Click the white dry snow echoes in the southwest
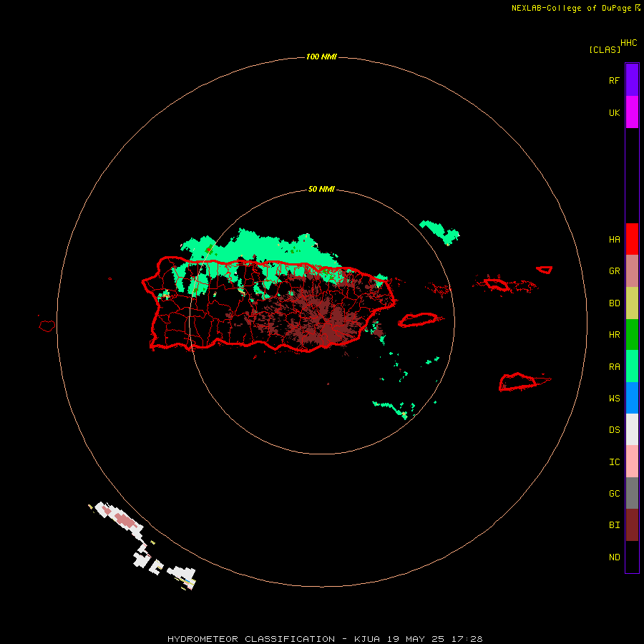Screen dimensions: 644x644 click(142, 545)
